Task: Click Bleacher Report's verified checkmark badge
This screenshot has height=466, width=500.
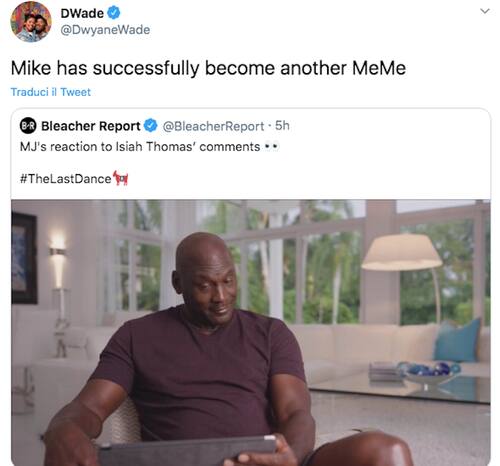Action: (151, 126)
